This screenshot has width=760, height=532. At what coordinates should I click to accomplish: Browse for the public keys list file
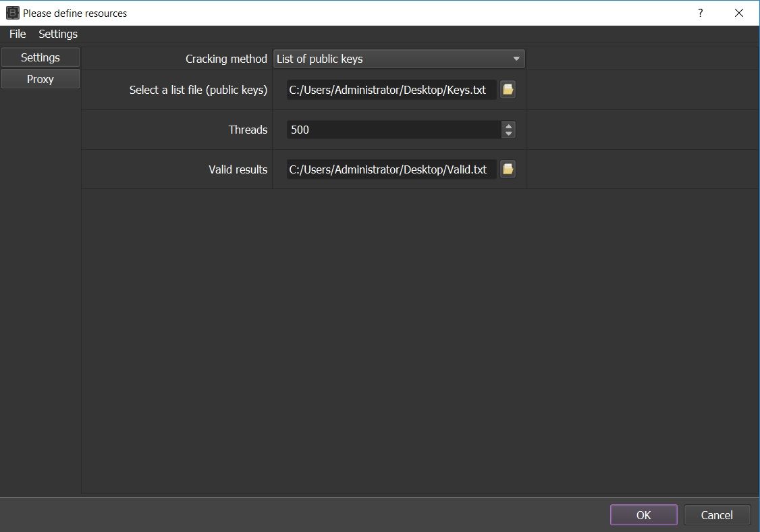tap(508, 90)
